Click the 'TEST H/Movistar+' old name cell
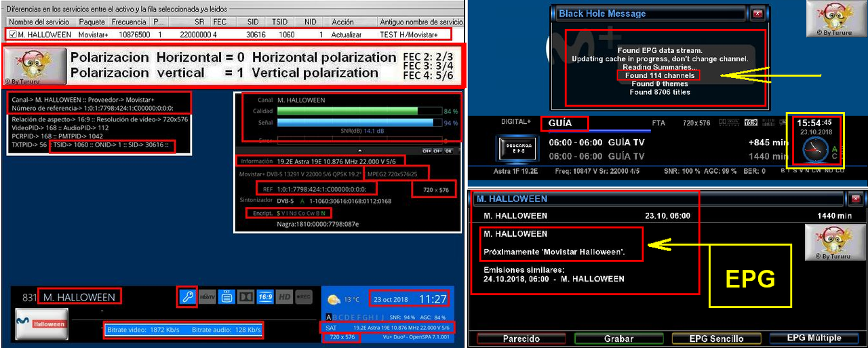This screenshot has width=868, height=348. [x=409, y=35]
